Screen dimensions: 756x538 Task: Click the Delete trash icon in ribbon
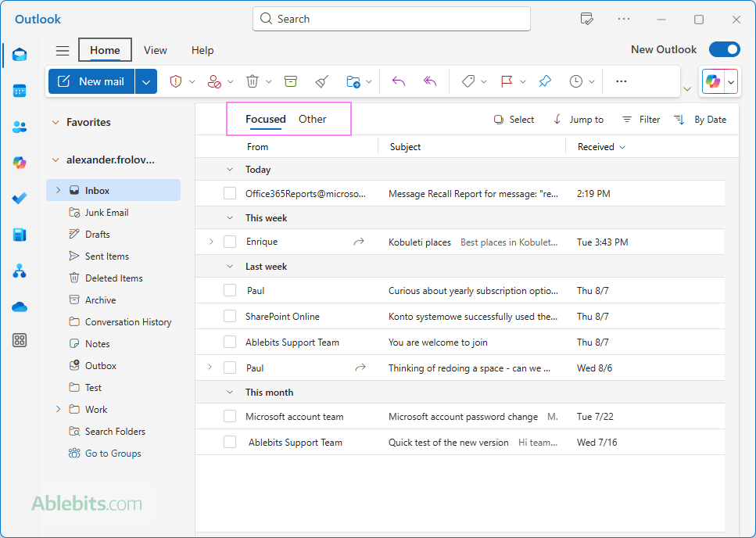(253, 81)
